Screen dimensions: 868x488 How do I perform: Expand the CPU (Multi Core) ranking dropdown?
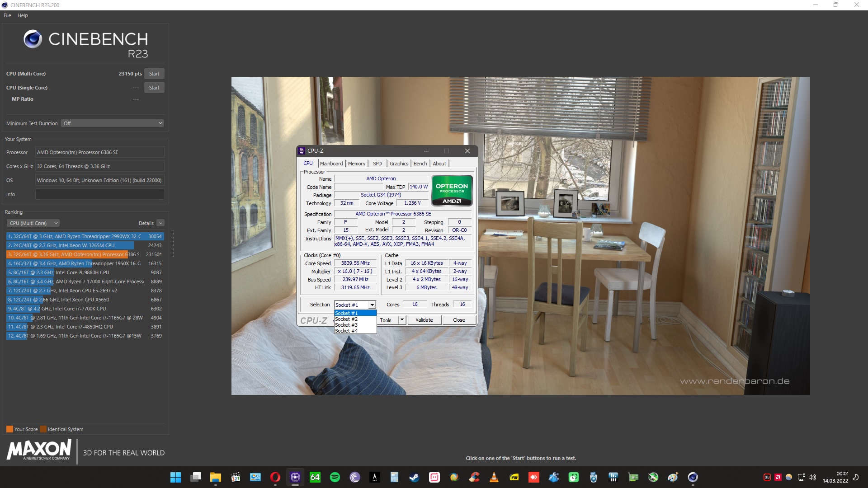[x=33, y=223]
